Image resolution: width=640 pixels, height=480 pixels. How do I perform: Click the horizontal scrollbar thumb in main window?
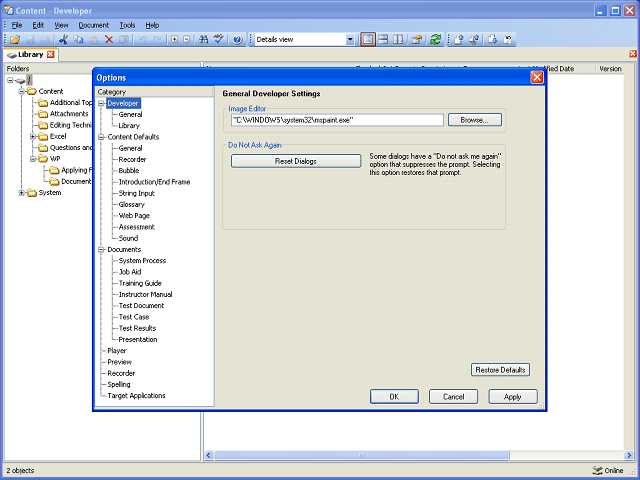(x=362, y=455)
